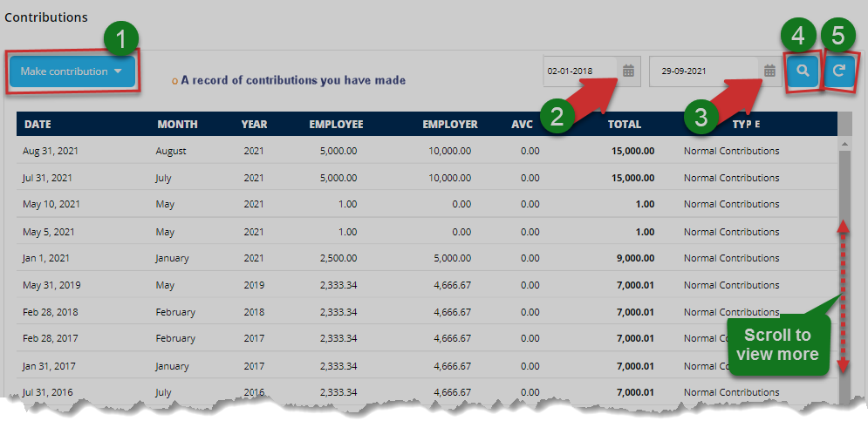Image resolution: width=868 pixels, height=421 pixels.
Task: Click the refresh reset icon button
Action: pyautogui.click(x=839, y=72)
